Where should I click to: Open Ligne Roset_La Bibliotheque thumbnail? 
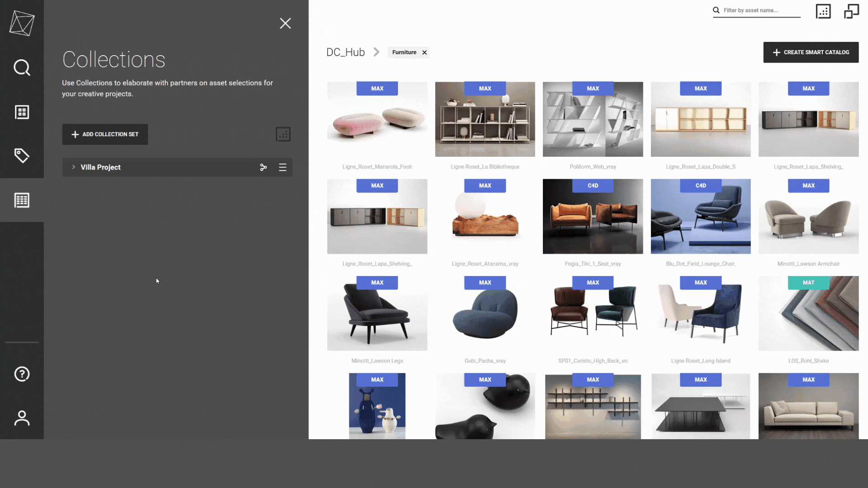[485, 119]
